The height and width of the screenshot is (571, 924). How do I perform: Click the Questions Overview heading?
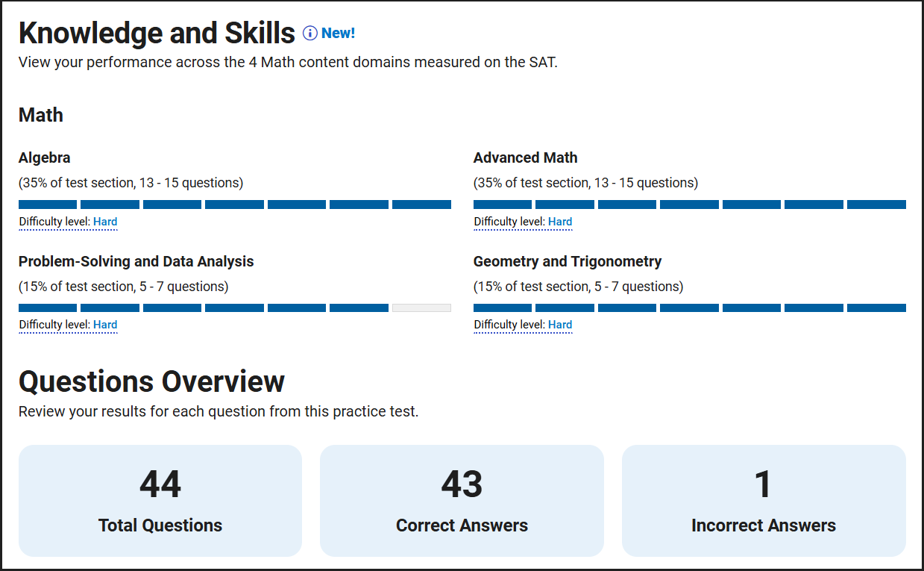(x=152, y=381)
